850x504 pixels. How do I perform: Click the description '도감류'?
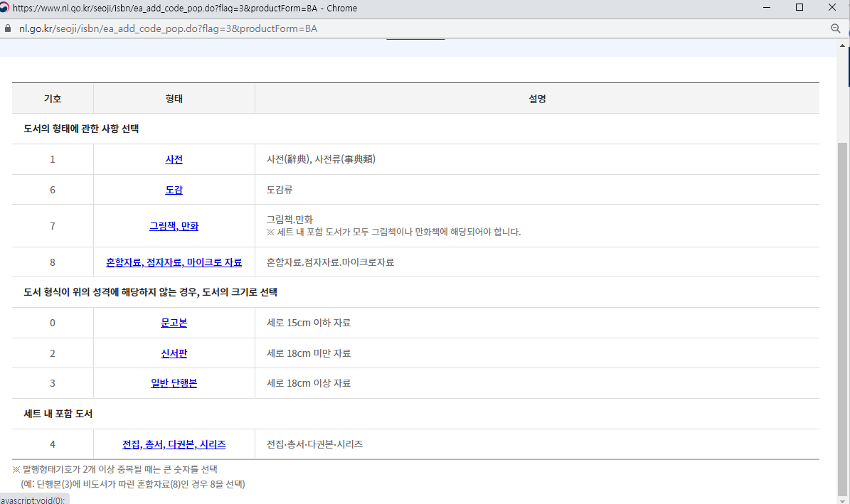pyautogui.click(x=280, y=190)
